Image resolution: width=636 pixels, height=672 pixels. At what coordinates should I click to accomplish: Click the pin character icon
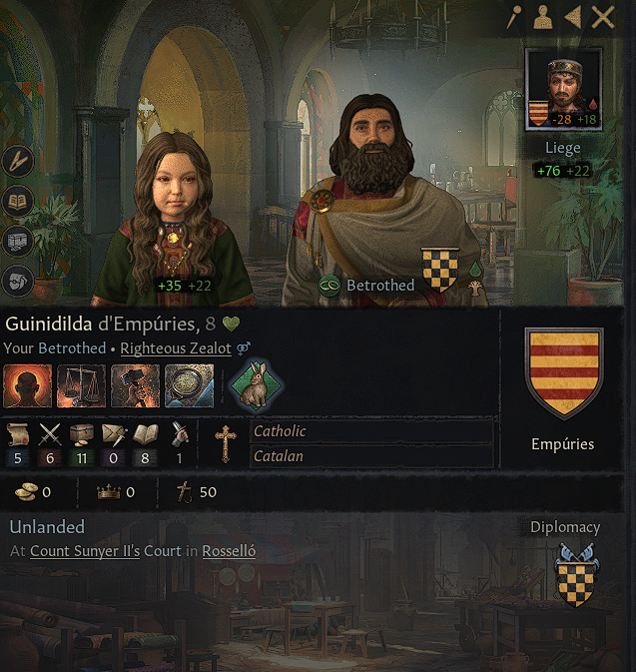tap(513, 18)
